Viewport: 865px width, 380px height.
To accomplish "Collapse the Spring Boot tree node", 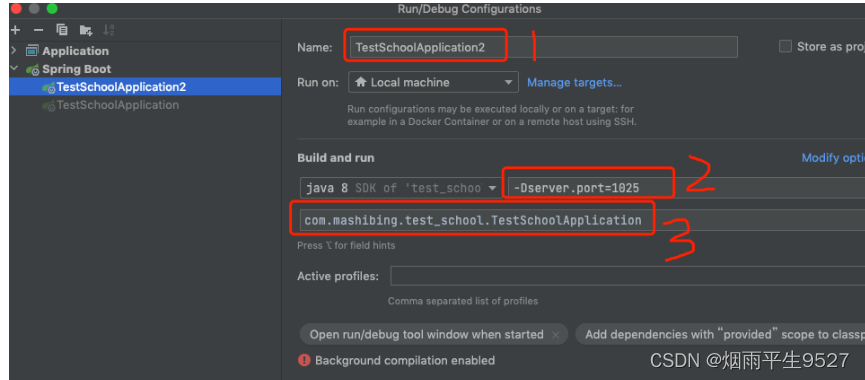I will tap(14, 69).
